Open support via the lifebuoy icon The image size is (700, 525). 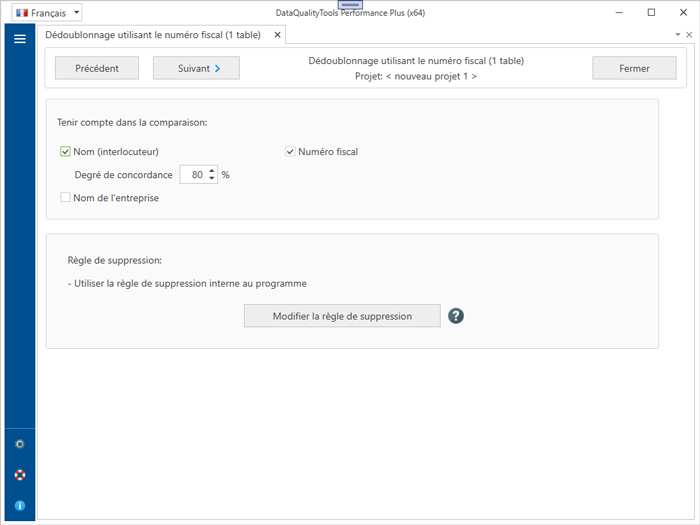click(20, 475)
